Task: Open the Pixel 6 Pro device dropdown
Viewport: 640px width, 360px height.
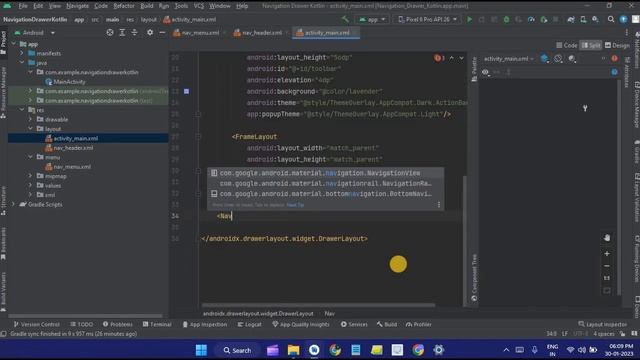Action: pos(427,19)
